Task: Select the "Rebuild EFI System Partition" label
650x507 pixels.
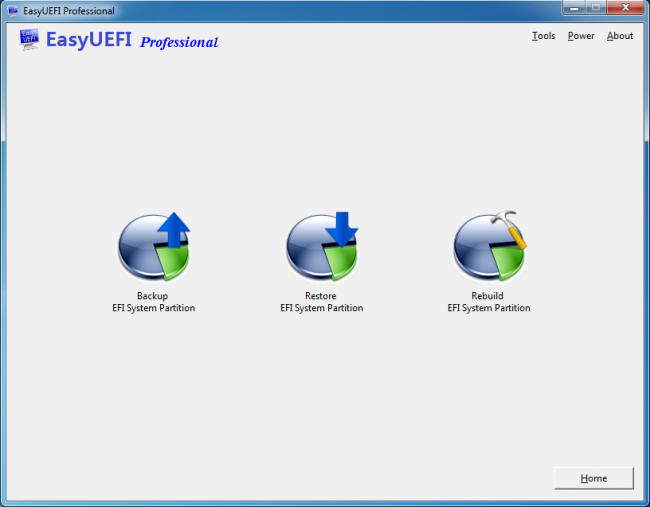Action: (x=489, y=302)
